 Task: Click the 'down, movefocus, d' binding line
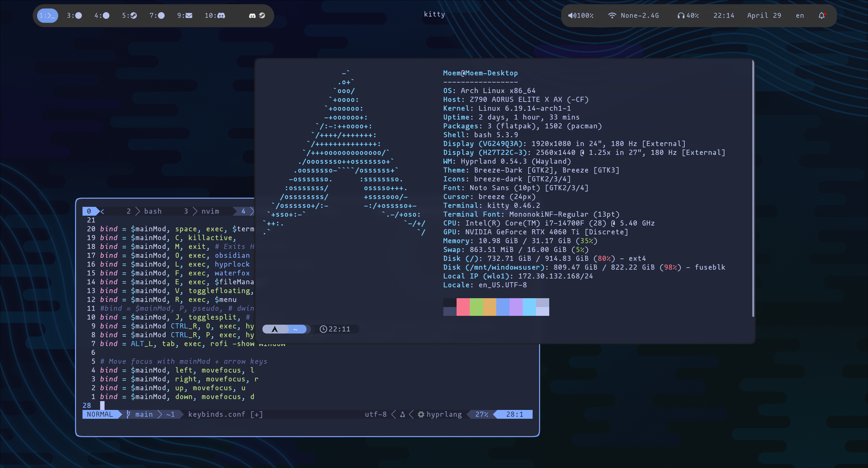coord(177,397)
